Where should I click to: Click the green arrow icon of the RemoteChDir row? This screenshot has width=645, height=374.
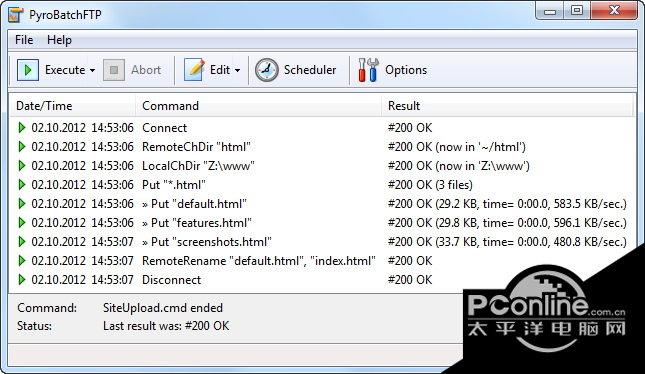coord(22,146)
